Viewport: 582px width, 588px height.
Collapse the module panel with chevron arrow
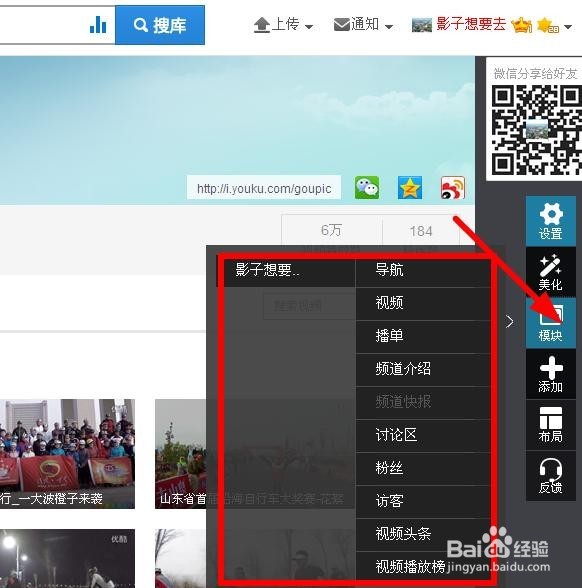pyautogui.click(x=509, y=321)
